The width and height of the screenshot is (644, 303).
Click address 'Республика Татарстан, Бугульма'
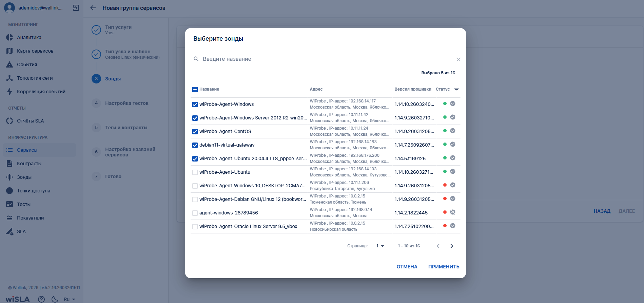click(x=342, y=189)
